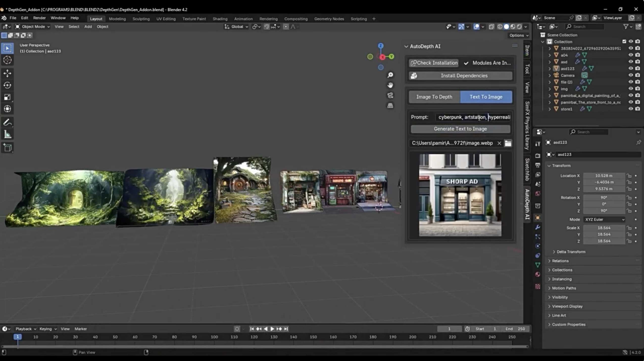The image size is (644, 361).
Task: Activate the Annotate tool
Action: [7, 122]
